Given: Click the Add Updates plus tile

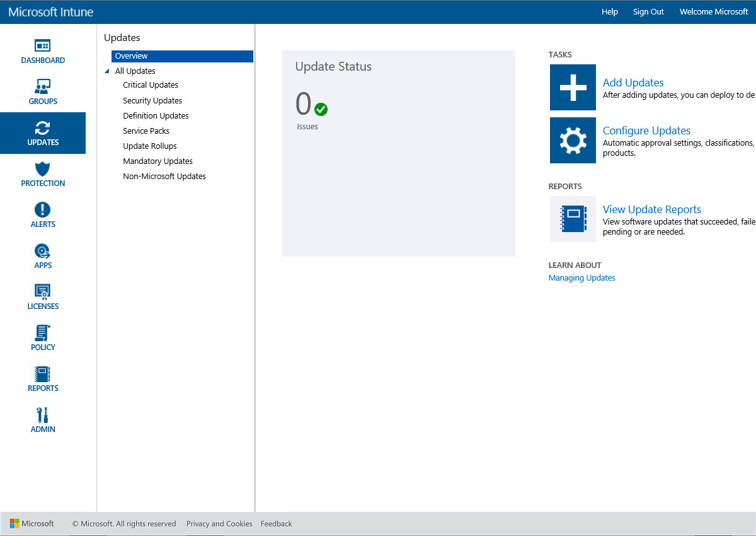Looking at the screenshot, I should click(573, 87).
